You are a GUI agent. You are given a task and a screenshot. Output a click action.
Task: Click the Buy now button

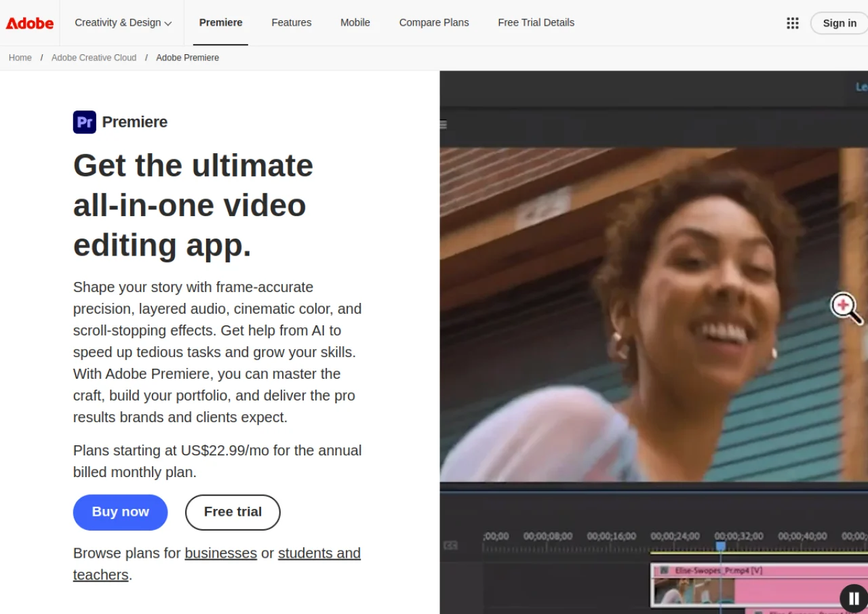tap(120, 512)
